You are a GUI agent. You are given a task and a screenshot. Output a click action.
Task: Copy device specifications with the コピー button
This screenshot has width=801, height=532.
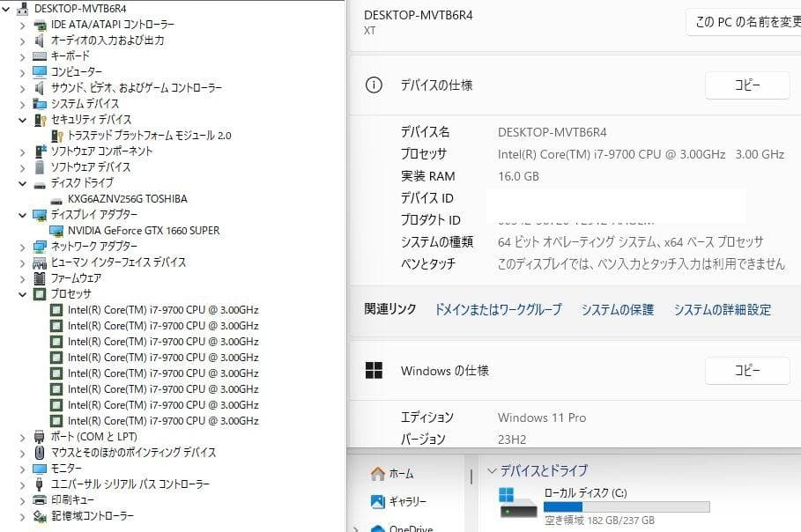click(x=746, y=85)
